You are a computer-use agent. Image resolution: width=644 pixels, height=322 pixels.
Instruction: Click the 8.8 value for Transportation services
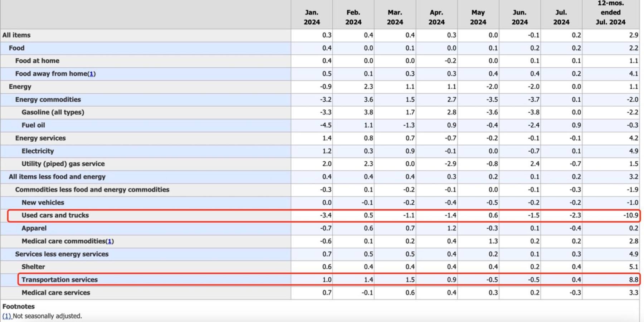pos(633,280)
